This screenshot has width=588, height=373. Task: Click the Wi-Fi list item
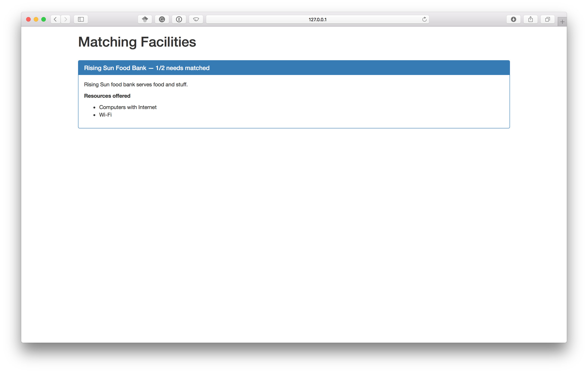(x=105, y=115)
